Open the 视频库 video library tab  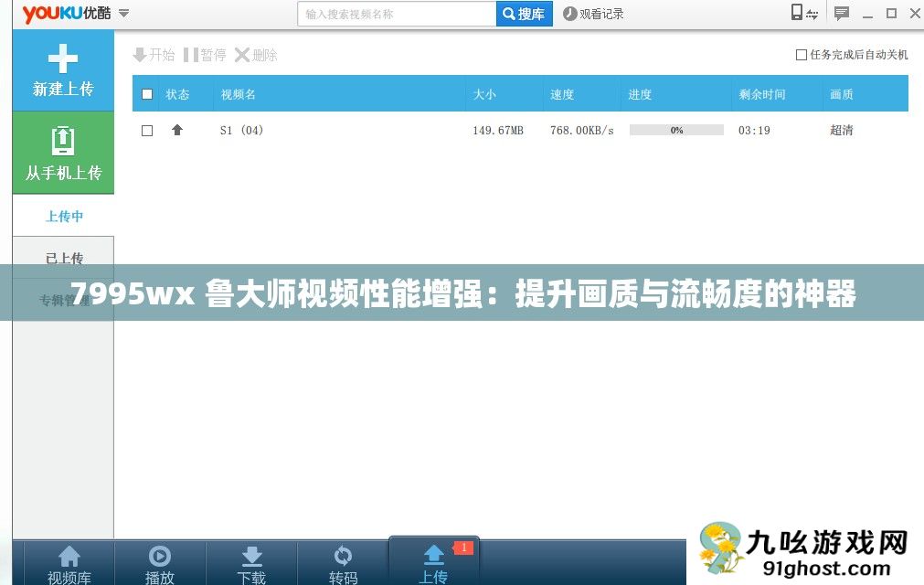pyautogui.click(x=69, y=564)
